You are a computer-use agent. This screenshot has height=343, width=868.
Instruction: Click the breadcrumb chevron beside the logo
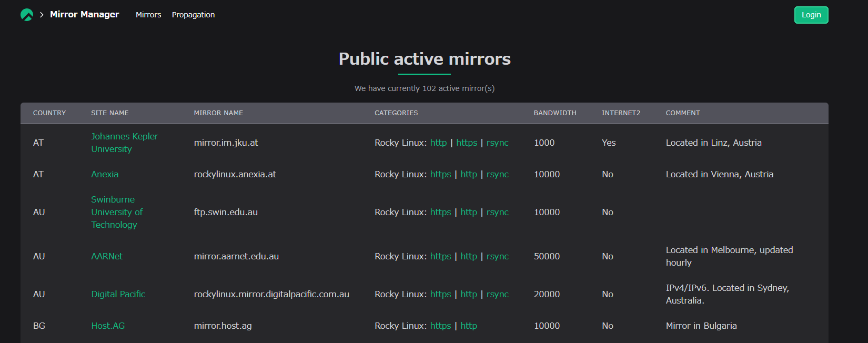coord(42,15)
